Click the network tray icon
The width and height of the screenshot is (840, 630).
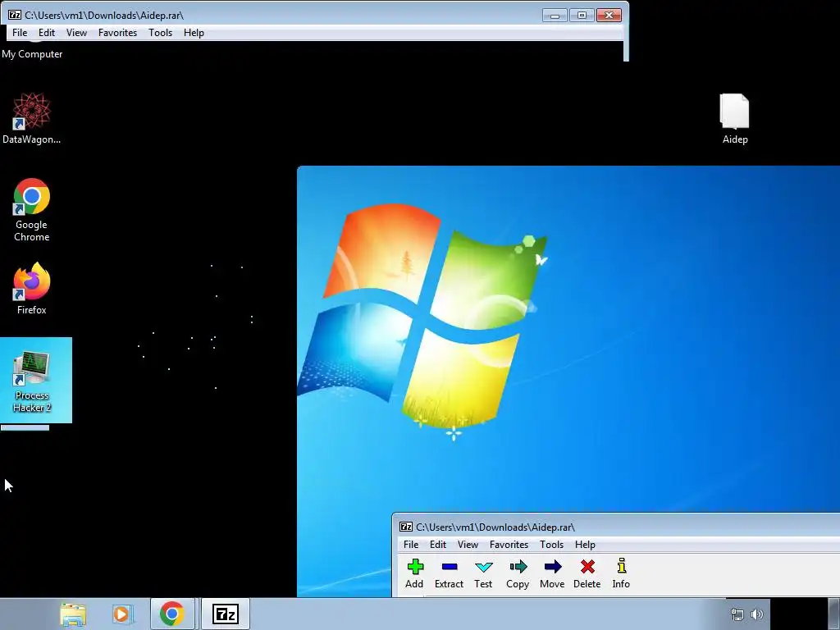pyautogui.click(x=737, y=614)
